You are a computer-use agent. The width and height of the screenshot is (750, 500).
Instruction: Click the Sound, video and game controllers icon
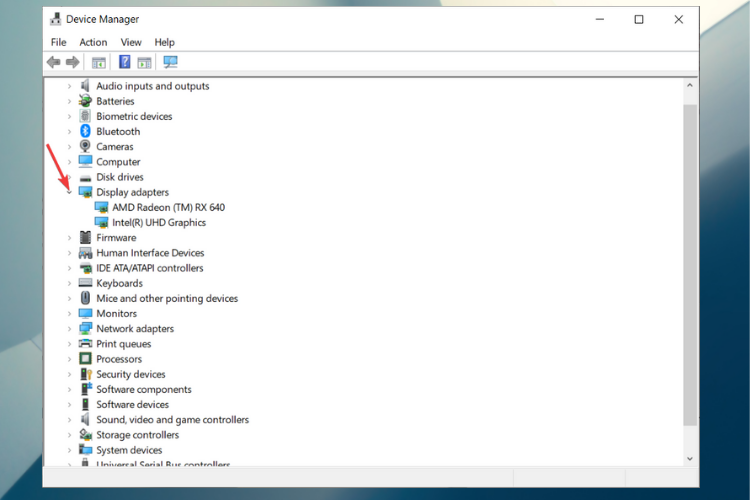pos(85,420)
